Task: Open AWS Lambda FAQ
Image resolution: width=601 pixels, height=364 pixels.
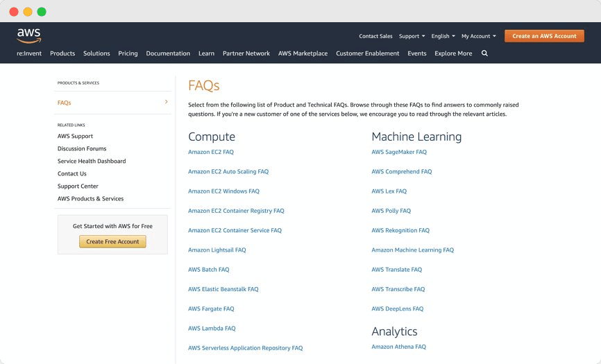Action: click(212, 329)
